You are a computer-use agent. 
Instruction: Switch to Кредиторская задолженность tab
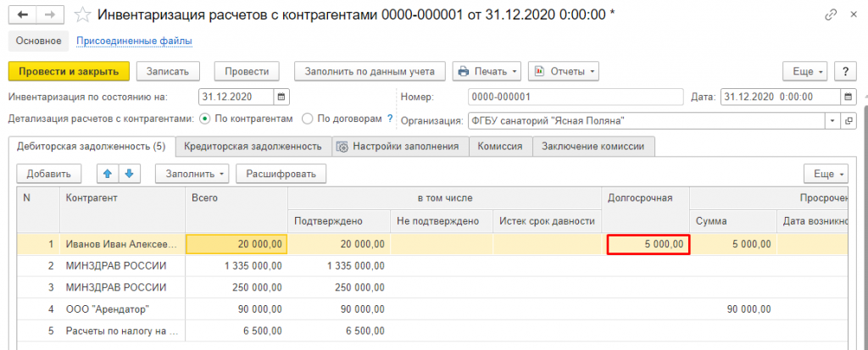[x=253, y=147]
